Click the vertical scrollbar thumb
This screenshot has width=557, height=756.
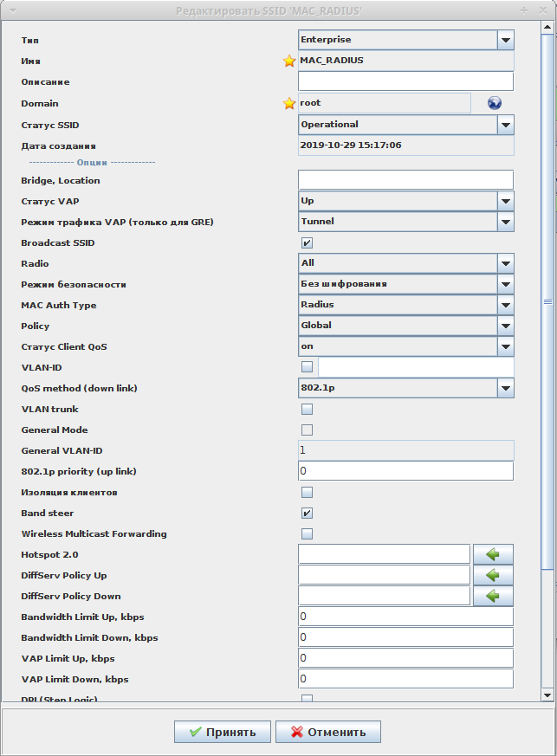(x=547, y=301)
